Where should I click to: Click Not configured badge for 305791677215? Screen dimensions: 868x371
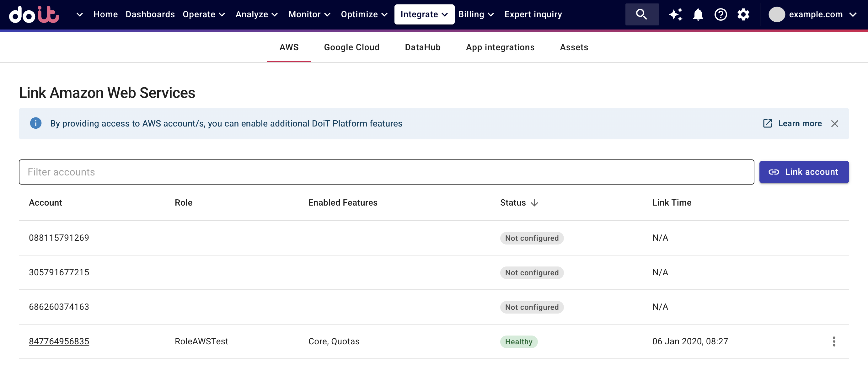tap(532, 273)
